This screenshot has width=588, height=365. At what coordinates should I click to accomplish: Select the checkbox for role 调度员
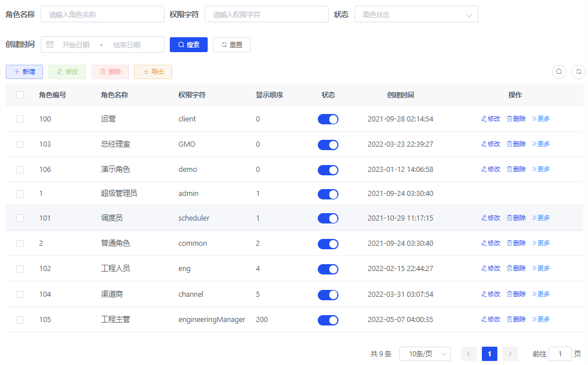(20, 218)
